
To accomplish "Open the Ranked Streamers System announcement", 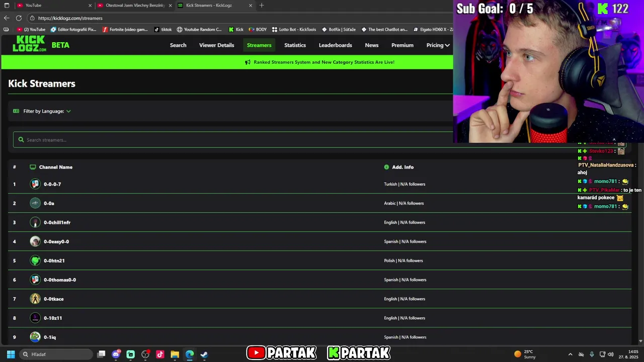I will click(324, 62).
